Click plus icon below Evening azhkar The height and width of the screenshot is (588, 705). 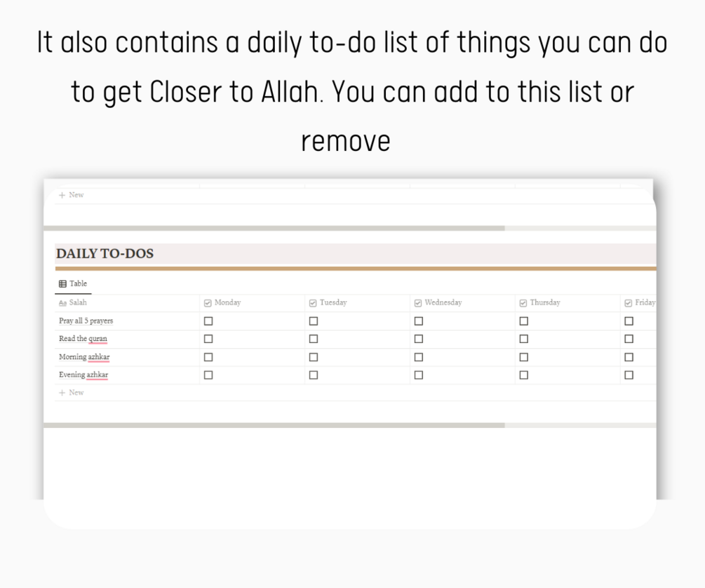[x=62, y=393]
